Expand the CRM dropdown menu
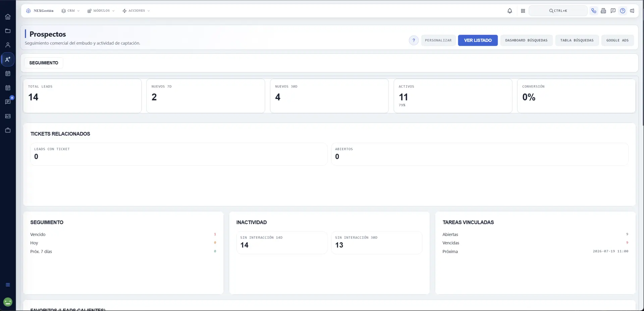 coord(70,11)
